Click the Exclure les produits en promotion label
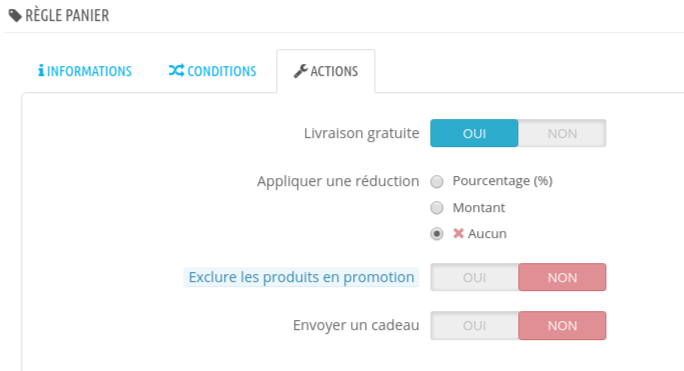The height and width of the screenshot is (371, 684). coord(301,277)
